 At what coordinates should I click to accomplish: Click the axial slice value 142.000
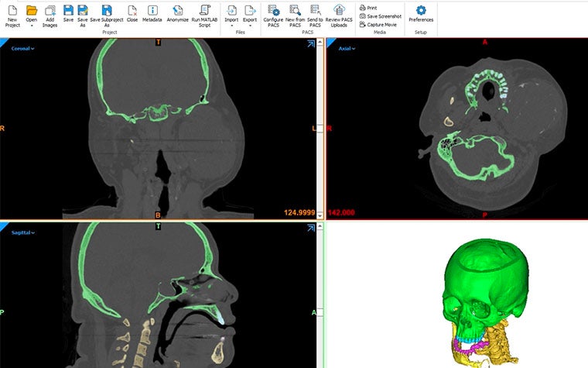(341, 212)
